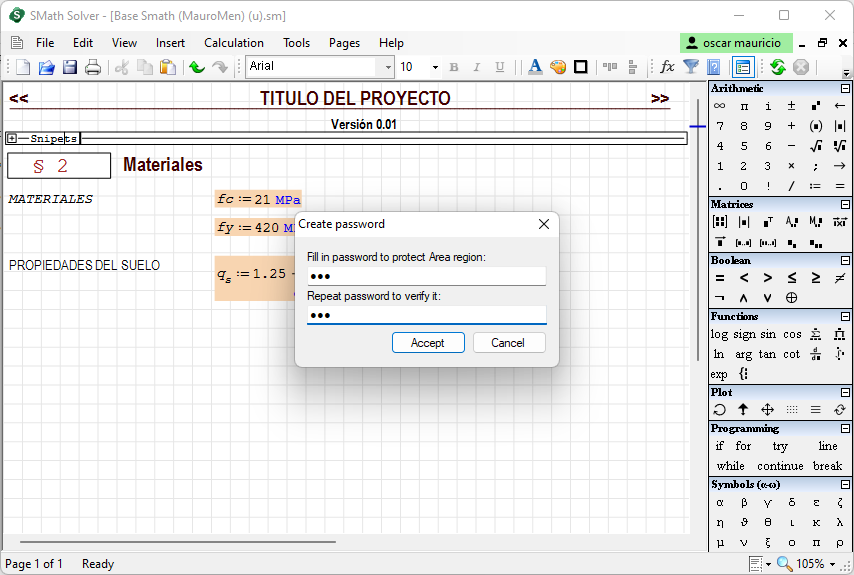This screenshot has height=575, width=854.
Task: Click the Print icon in the toolbar
Action: pos(93,67)
